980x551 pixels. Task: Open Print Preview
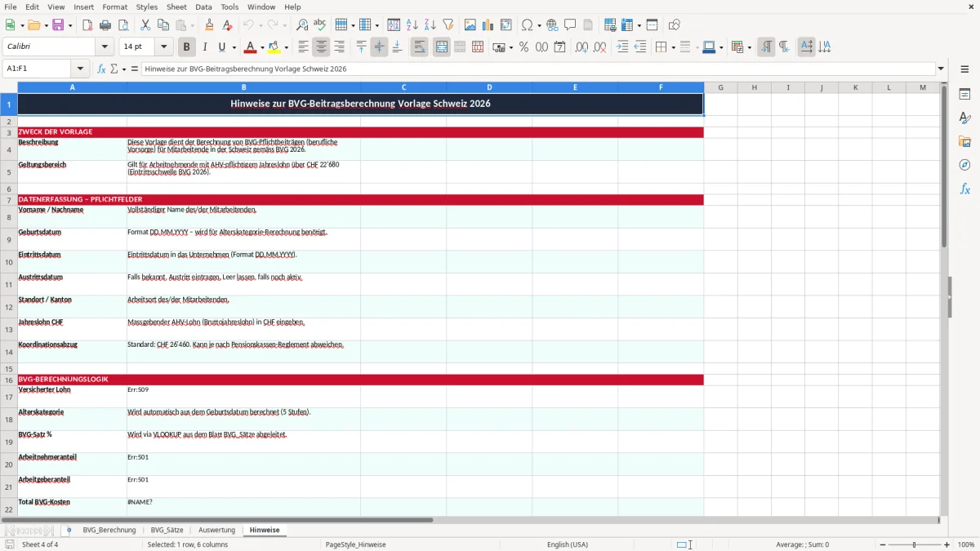pos(122,25)
